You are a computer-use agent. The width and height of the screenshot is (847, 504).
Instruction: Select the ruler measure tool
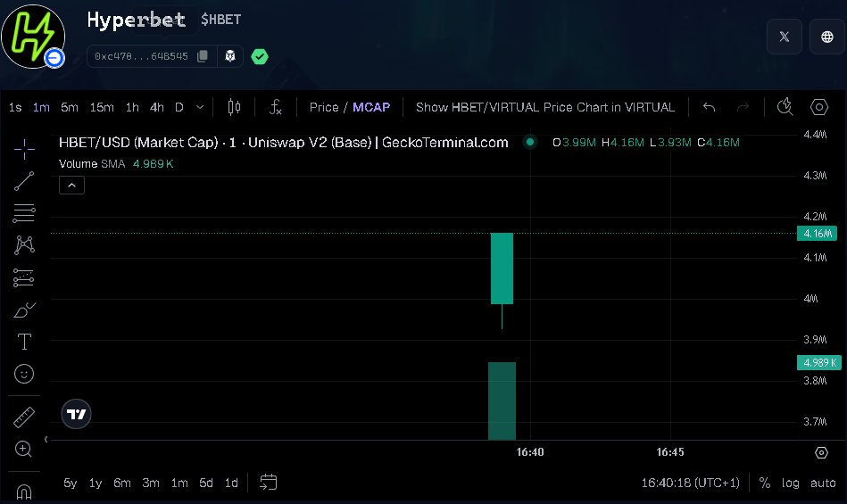click(x=24, y=417)
